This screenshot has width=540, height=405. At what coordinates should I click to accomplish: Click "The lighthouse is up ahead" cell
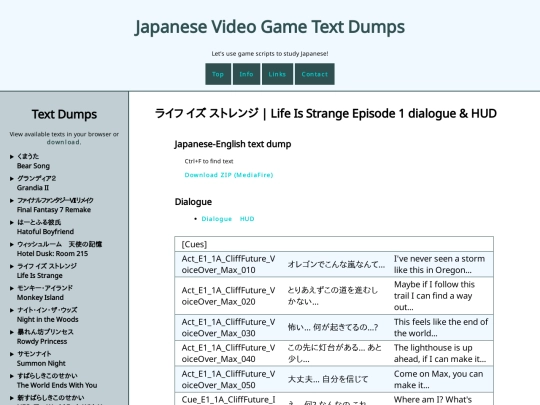click(x=441, y=354)
